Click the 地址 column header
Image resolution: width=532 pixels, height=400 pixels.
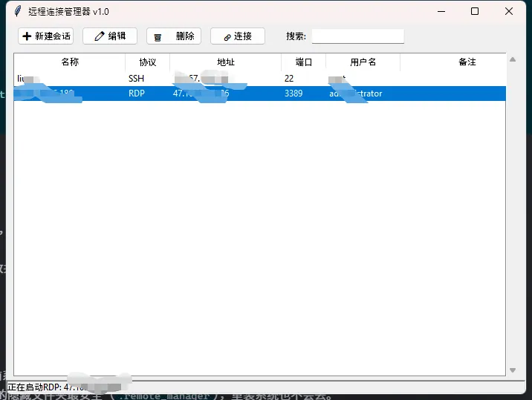pyautogui.click(x=226, y=62)
